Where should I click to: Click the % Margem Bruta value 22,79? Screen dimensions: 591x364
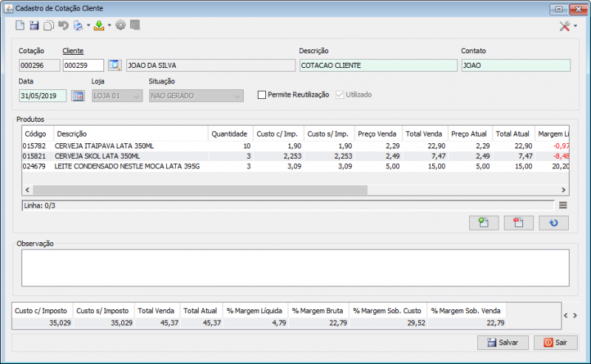pos(338,323)
